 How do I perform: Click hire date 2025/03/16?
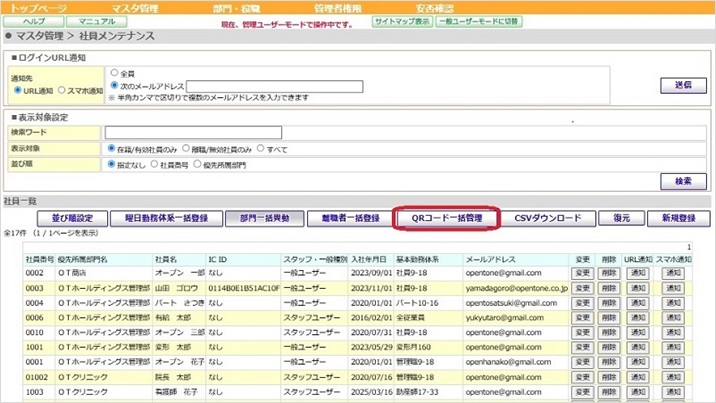tap(371, 392)
